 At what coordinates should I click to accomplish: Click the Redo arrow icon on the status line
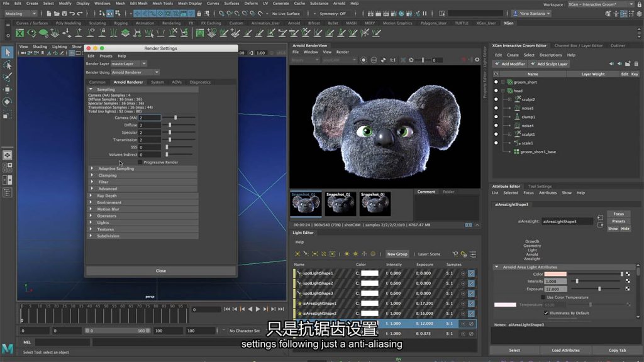80,14
